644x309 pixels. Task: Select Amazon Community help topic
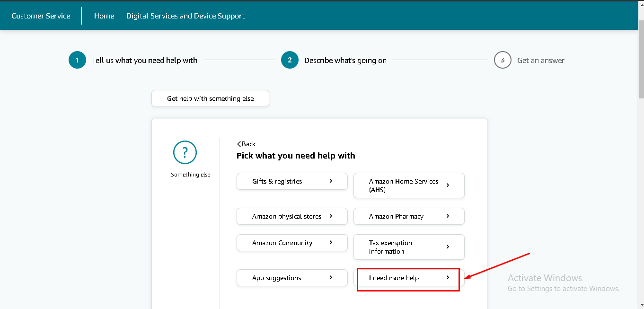pos(292,243)
